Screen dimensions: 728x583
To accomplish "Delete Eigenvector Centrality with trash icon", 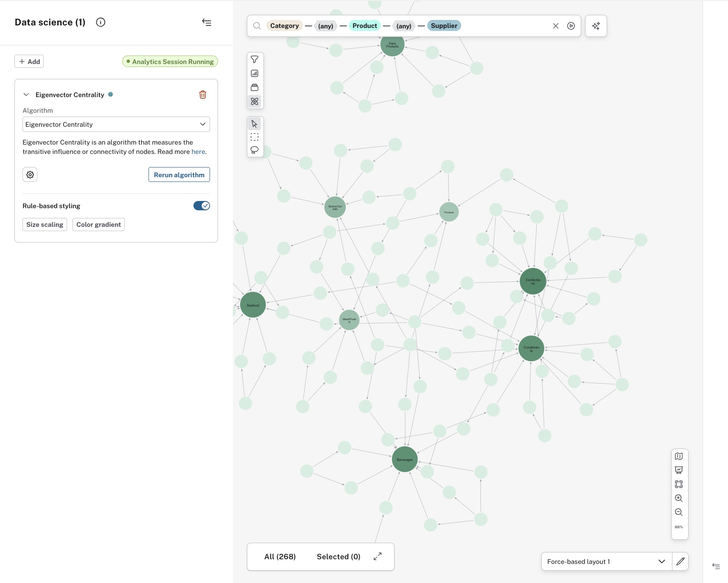I will point(203,95).
